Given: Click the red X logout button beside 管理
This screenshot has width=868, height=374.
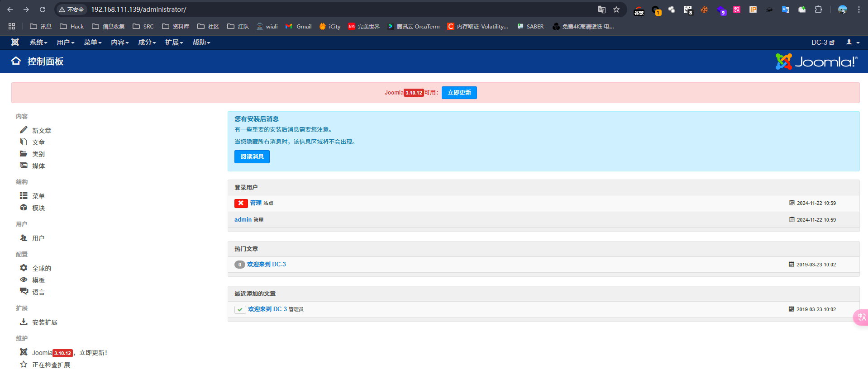Looking at the screenshot, I should point(241,203).
